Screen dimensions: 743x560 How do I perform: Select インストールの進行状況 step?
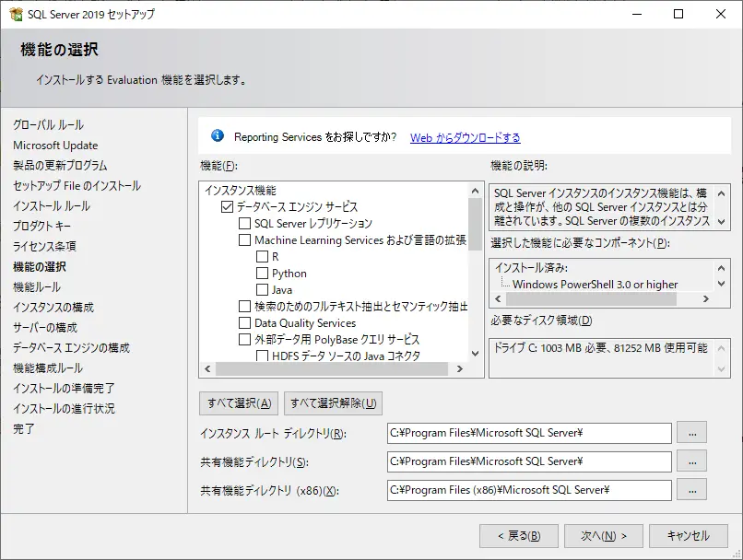click(64, 409)
